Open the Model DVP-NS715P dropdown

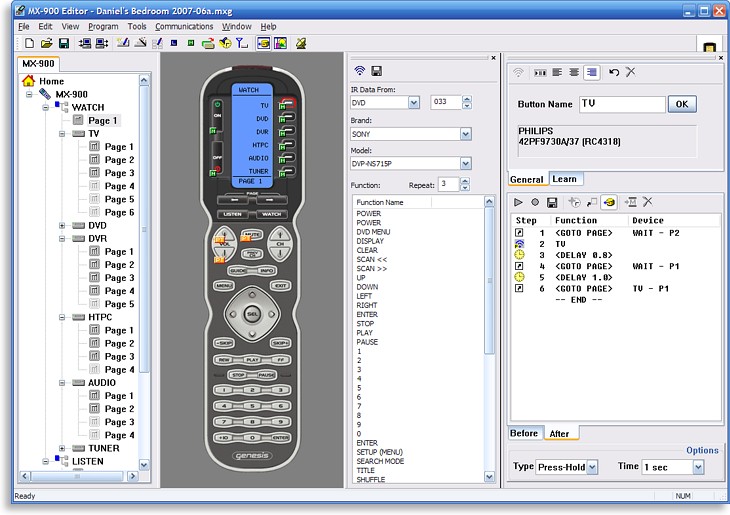point(466,163)
